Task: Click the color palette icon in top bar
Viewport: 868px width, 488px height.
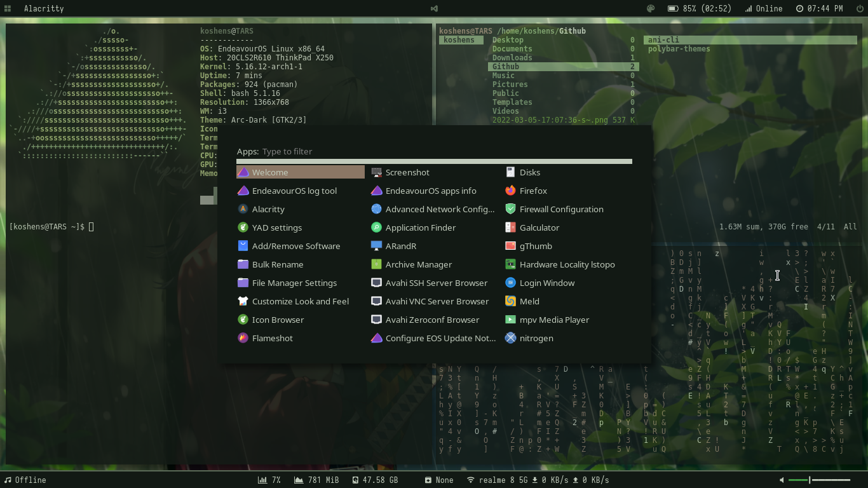Action: (649, 8)
